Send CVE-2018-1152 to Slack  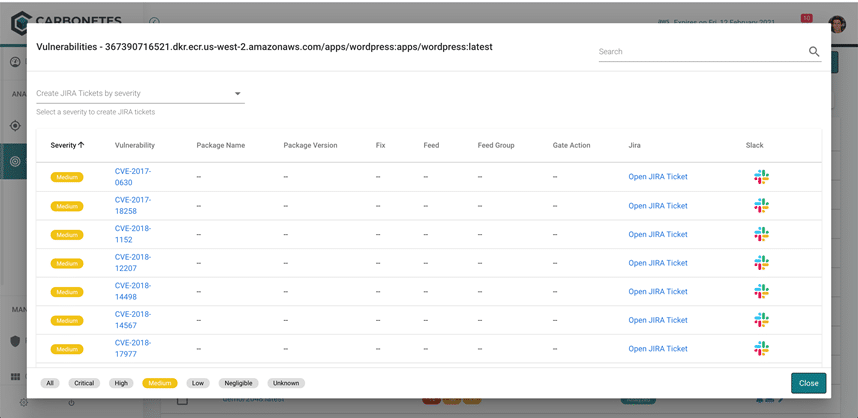pyautogui.click(x=761, y=234)
